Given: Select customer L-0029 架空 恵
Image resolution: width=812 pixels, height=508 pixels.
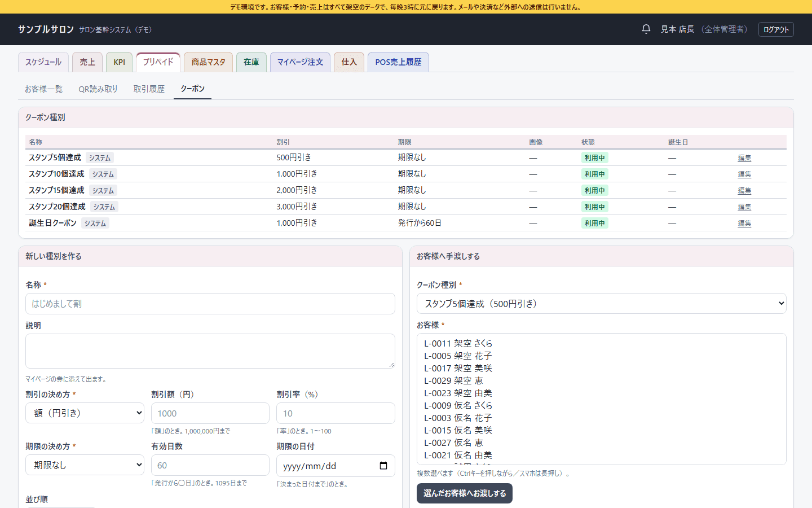Looking at the screenshot, I should pos(601,380).
